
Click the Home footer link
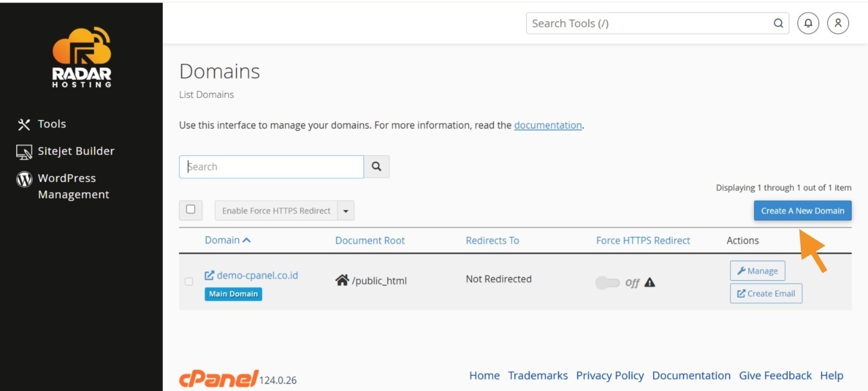point(484,375)
